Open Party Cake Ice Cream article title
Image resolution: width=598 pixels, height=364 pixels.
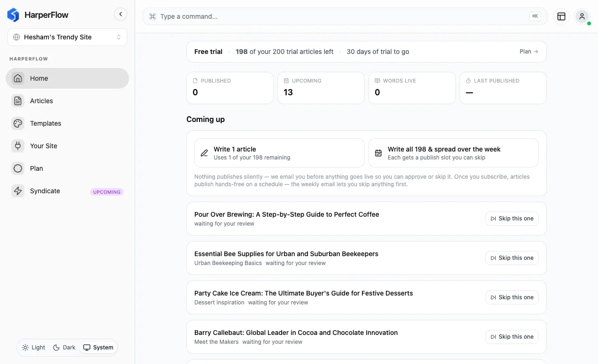[304, 293]
